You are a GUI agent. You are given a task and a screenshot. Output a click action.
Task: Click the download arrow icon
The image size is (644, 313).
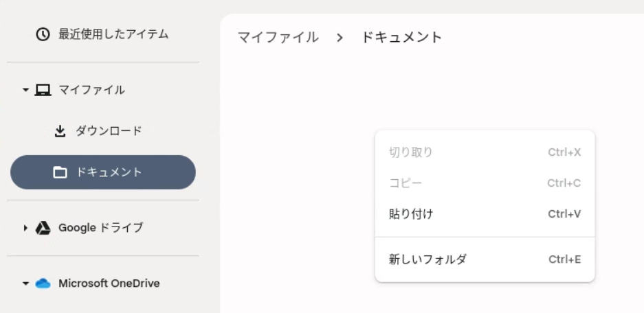(60, 131)
